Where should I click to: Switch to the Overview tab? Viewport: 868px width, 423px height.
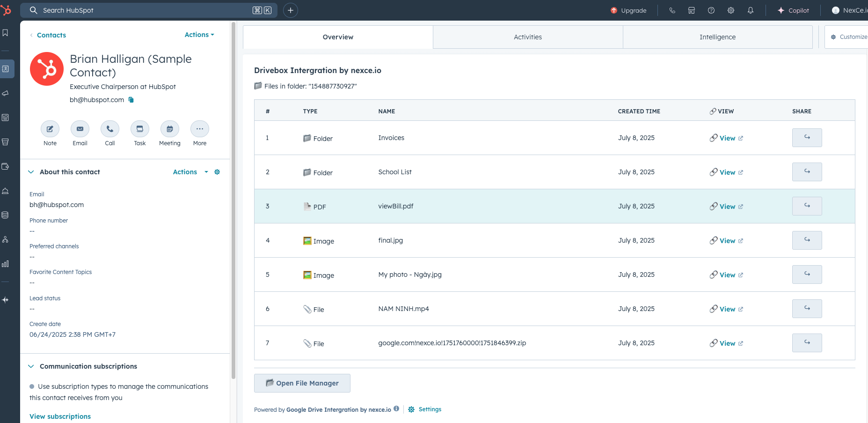(x=338, y=37)
